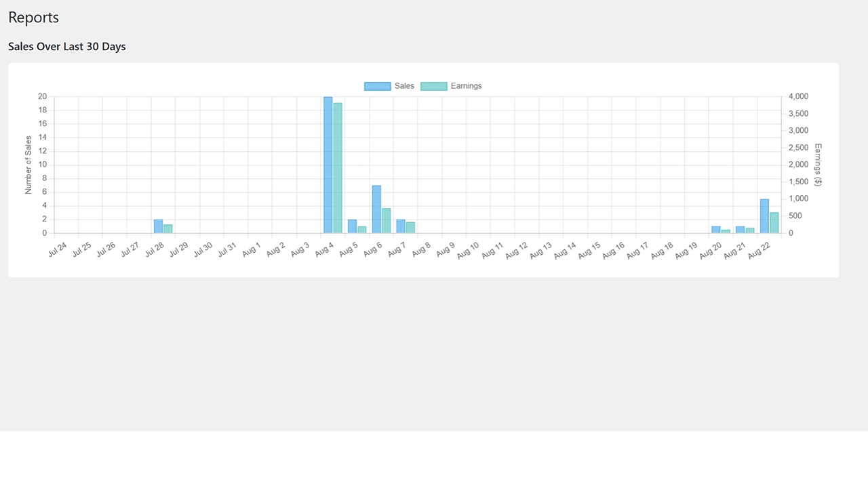Click the Earnings bar for Aug 21
Image resolution: width=868 pixels, height=488 pixels.
[x=750, y=230]
